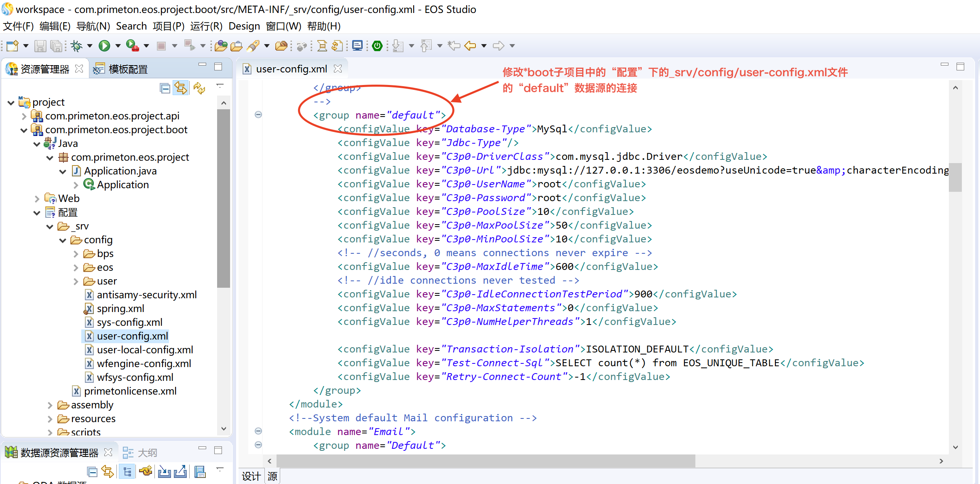This screenshot has width=980, height=484.
Task: Switch to 设计 editor tab
Action: point(251,476)
